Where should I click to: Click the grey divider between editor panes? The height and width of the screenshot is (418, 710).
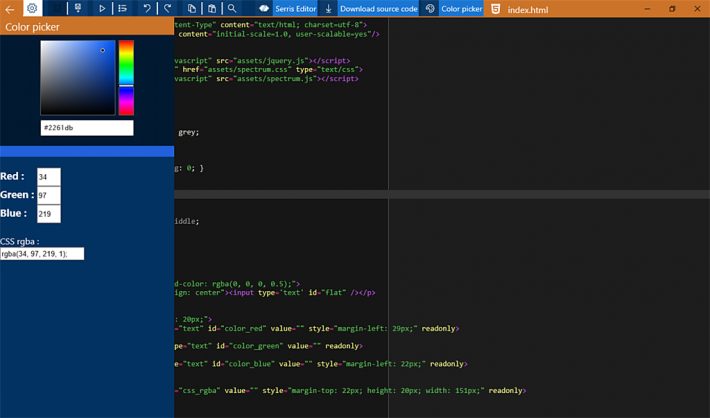(x=442, y=194)
